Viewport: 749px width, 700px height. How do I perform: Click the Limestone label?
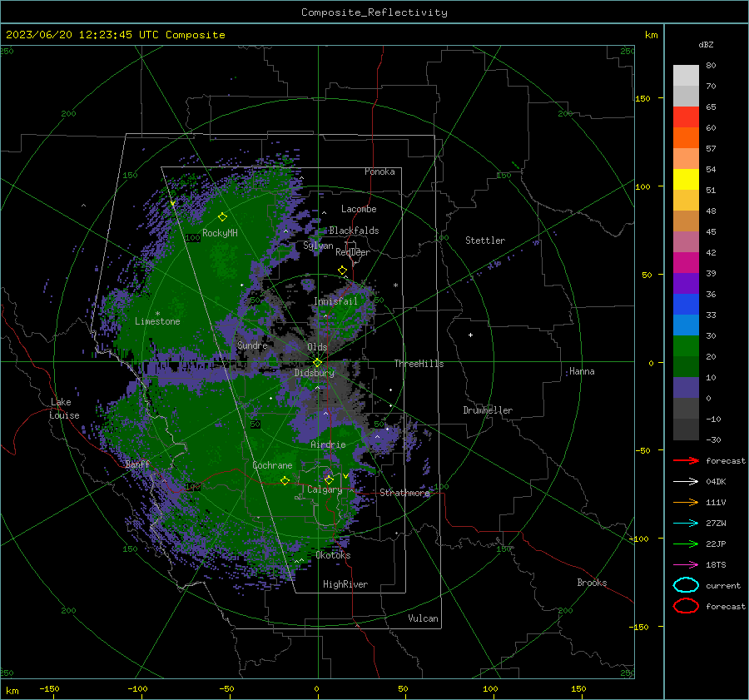pyautogui.click(x=157, y=321)
